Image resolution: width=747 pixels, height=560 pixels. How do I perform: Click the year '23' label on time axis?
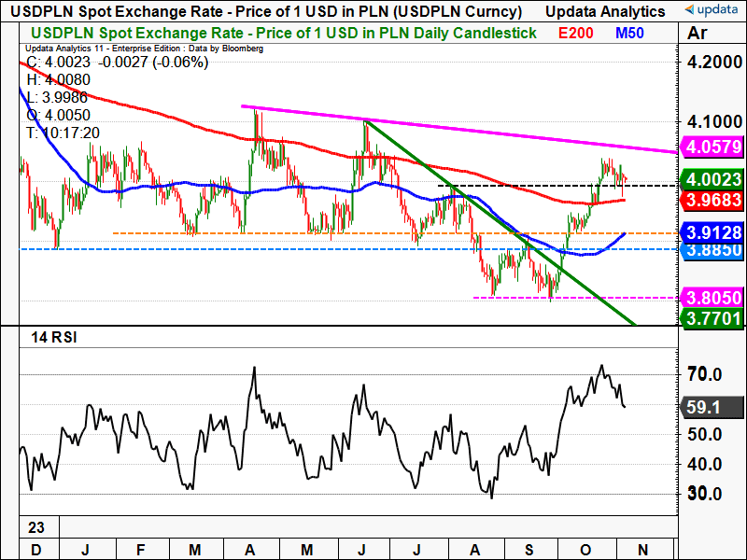coord(36,527)
